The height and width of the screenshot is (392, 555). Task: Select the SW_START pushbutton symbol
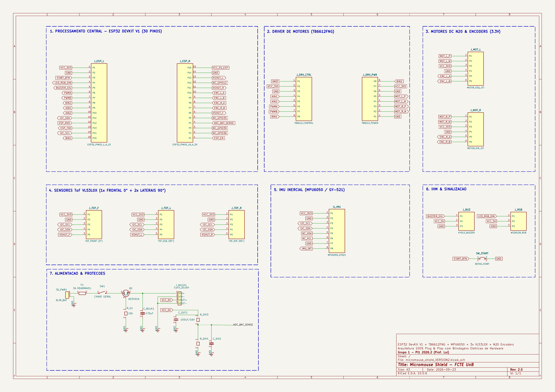pyautogui.click(x=482, y=258)
